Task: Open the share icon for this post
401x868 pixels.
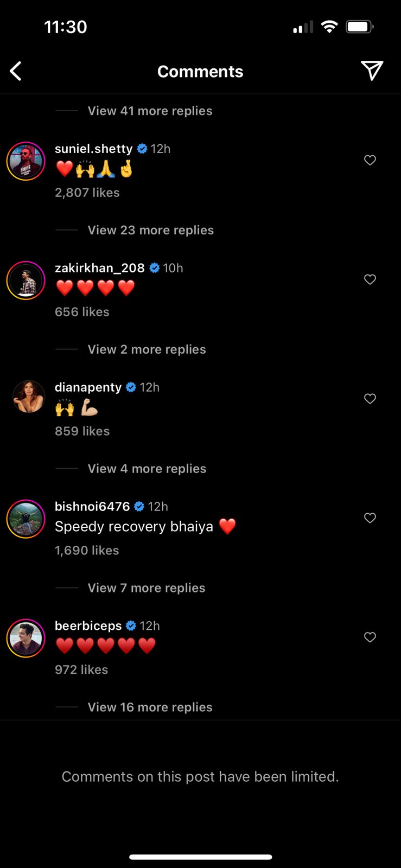Action: click(372, 71)
